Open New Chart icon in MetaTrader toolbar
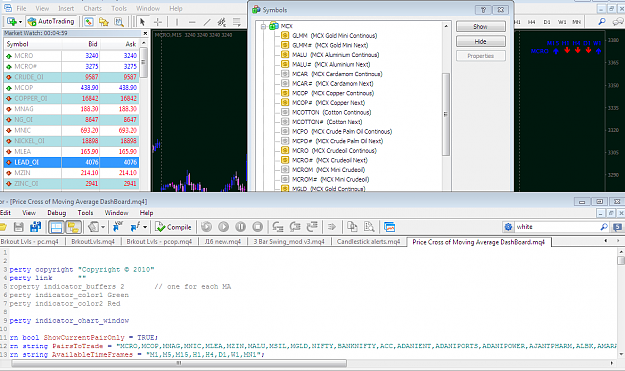Image resolution: width=625 pixels, height=371 pixels. [12, 22]
